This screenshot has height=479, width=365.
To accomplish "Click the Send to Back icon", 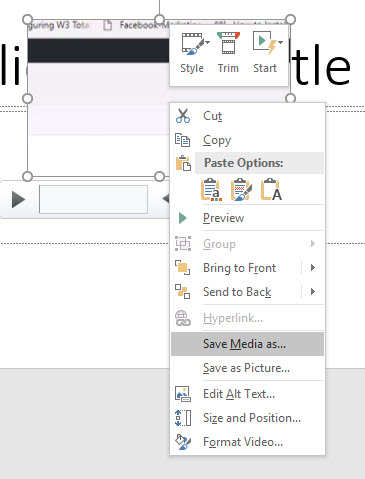I will click(x=183, y=292).
